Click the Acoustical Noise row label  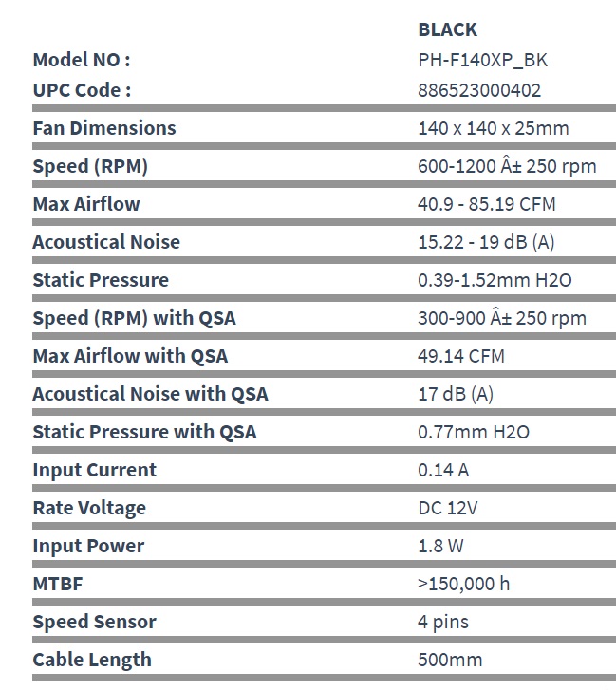tap(106, 242)
